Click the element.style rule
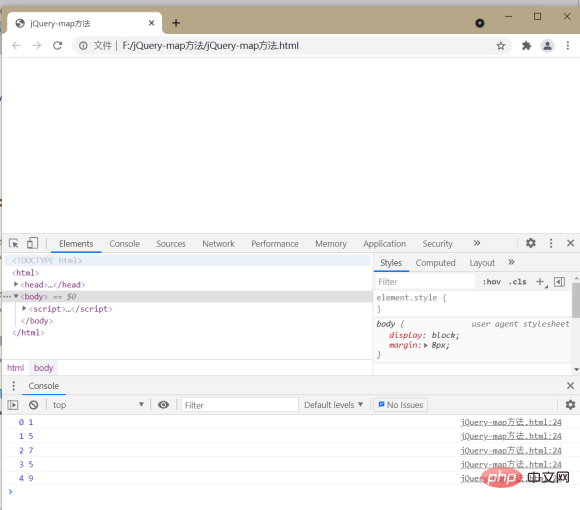Screen dimensions: 580x510 (x=411, y=298)
